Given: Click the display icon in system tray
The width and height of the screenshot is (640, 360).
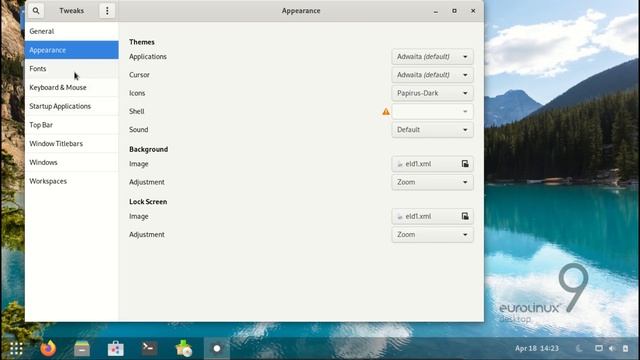Looking at the screenshot, I should click(598, 348).
